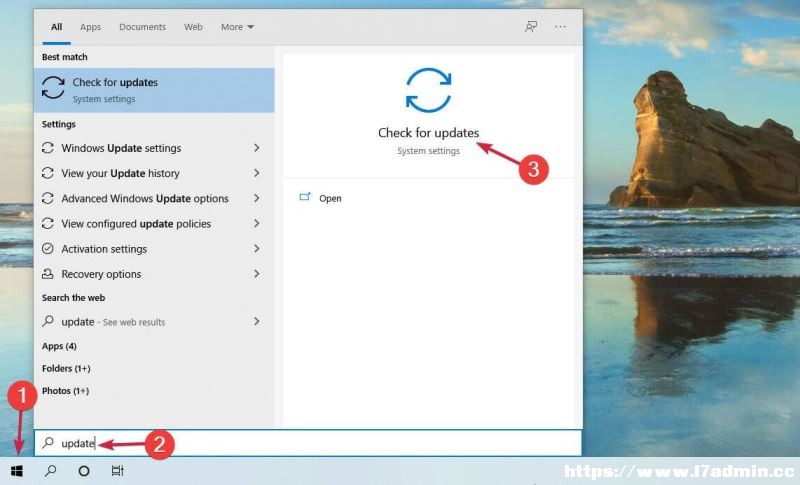Click the sync icon in the Best match result
Viewport: 800px width, 485px height.
click(54, 88)
